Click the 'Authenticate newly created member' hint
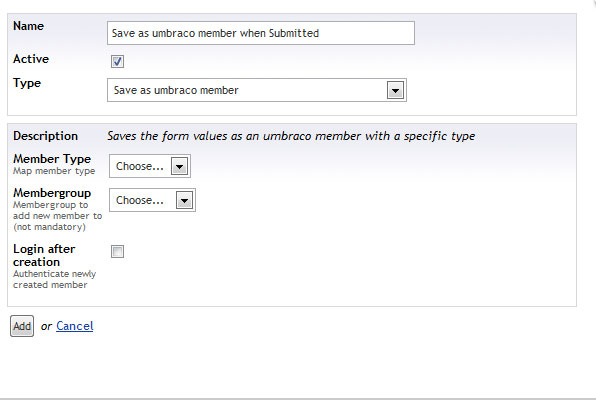 54,279
